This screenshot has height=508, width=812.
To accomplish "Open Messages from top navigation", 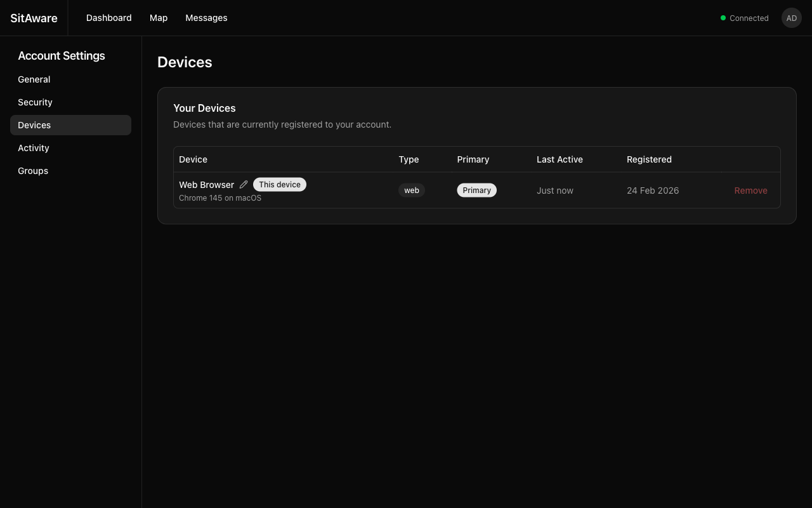I will click(206, 18).
